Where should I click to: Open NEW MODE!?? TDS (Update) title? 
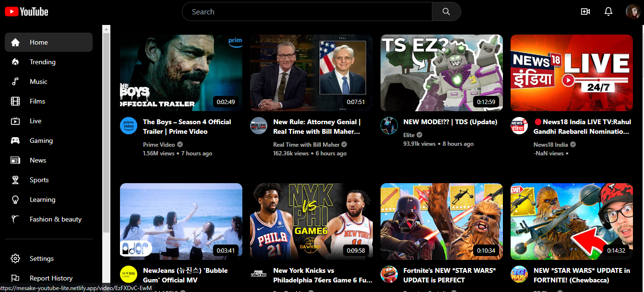[450, 122]
